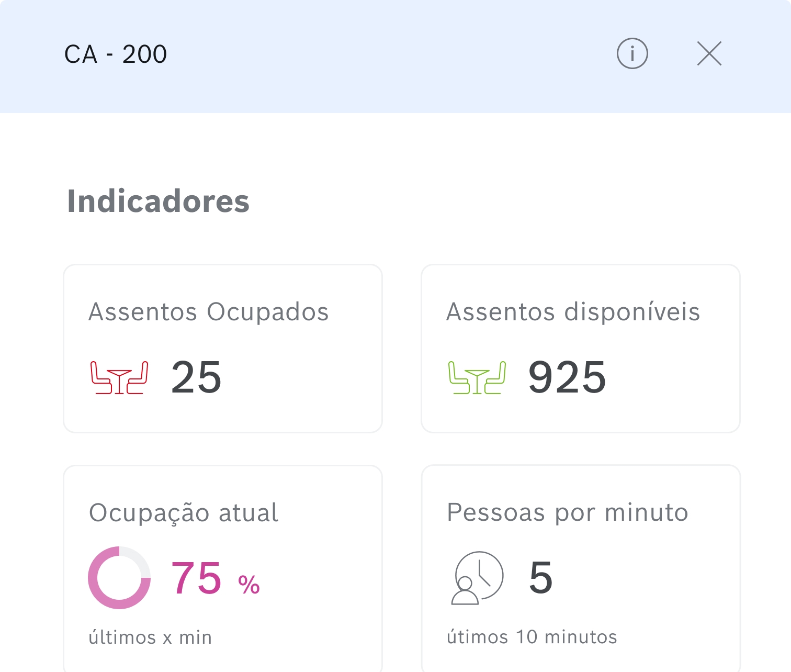This screenshot has height=672, width=791.
Task: Select the Assentos Ocupados card title
Action: tap(208, 312)
